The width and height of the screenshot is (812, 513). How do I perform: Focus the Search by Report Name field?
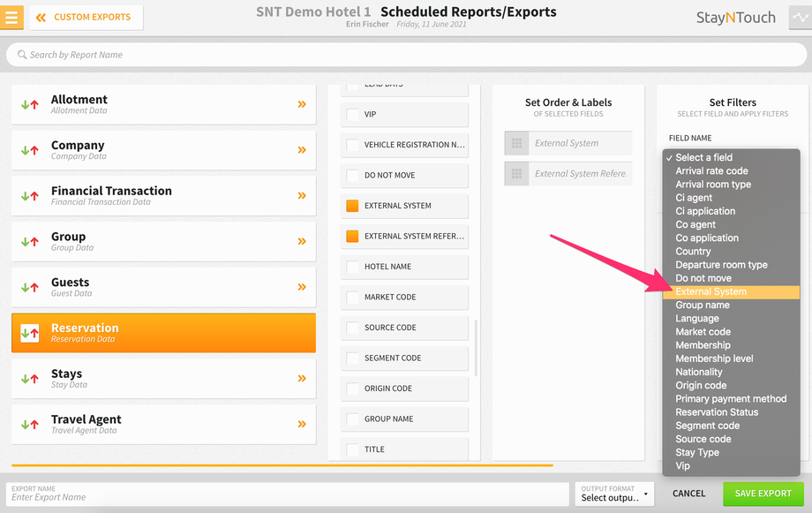406,55
